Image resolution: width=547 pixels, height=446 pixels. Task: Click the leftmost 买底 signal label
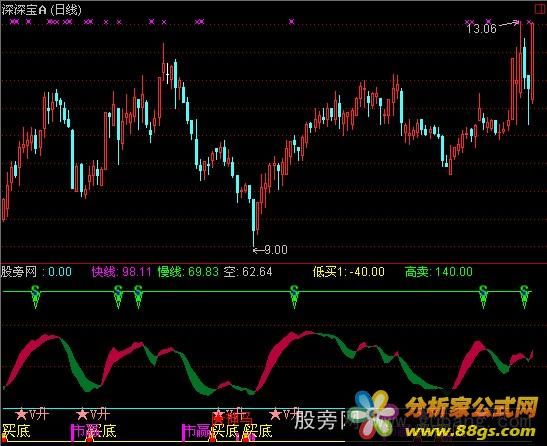coord(16,431)
